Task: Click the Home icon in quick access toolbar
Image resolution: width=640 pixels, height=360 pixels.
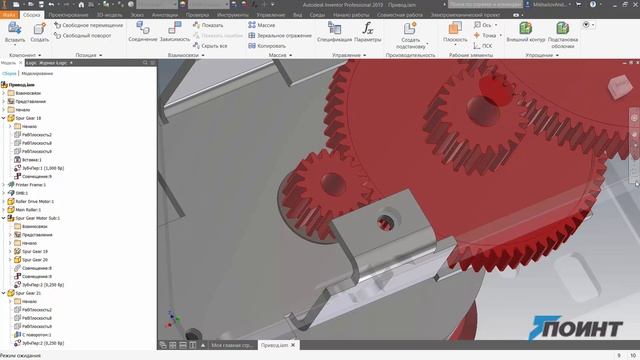Action: [x=81, y=4]
